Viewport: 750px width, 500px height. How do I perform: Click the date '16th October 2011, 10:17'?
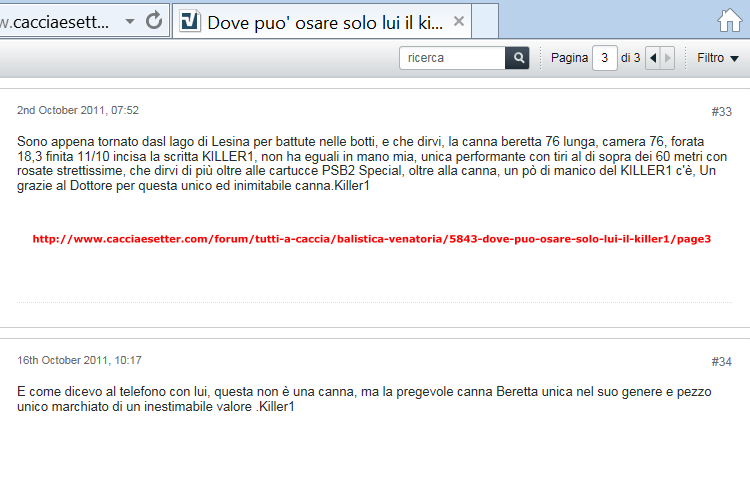[x=79, y=360]
